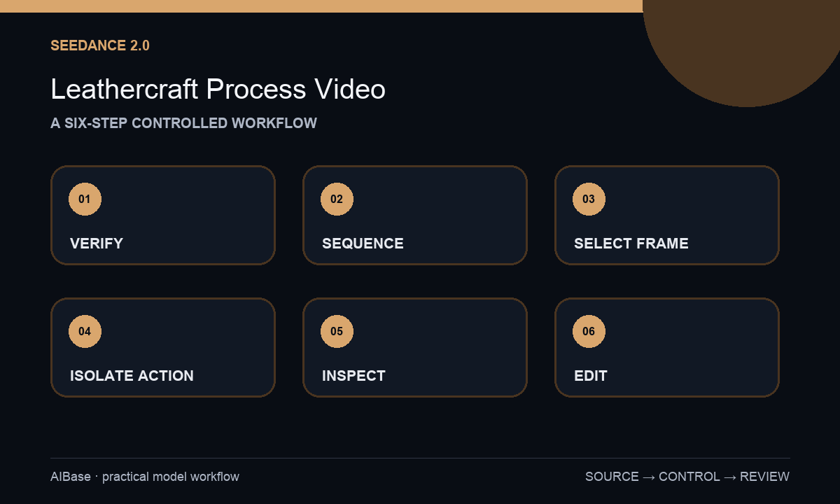Click the 03 number badge
840x504 pixels.
coord(589,199)
